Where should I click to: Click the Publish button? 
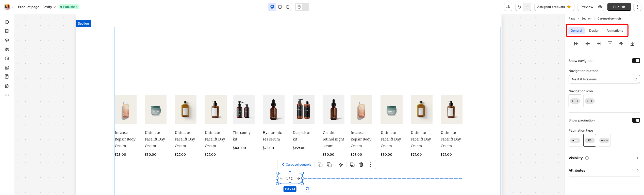coord(619,7)
